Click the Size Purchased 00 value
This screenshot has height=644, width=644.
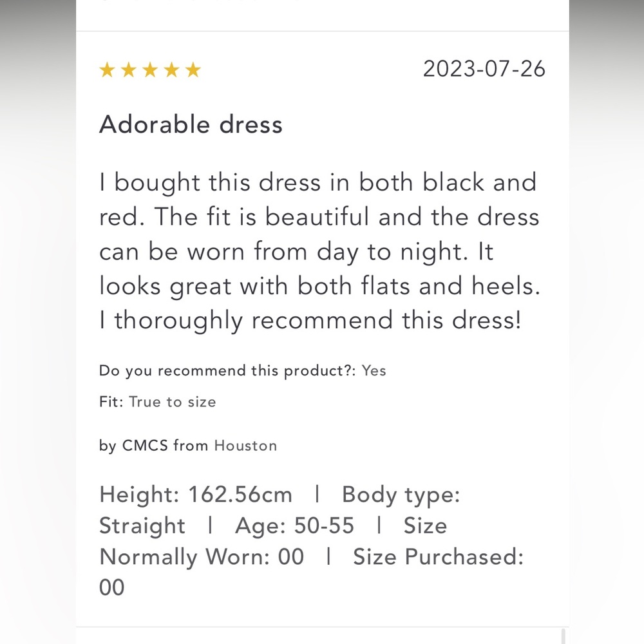coord(111,588)
